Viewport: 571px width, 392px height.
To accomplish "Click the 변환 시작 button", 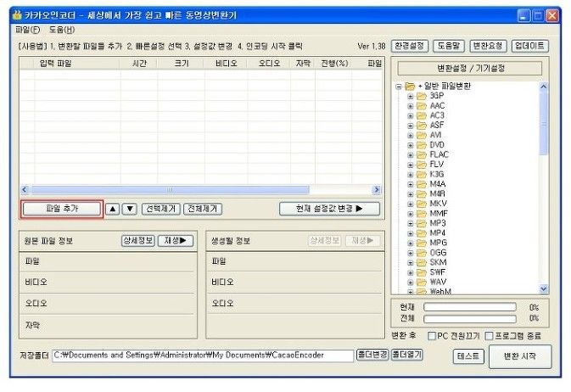I will click(x=520, y=356).
